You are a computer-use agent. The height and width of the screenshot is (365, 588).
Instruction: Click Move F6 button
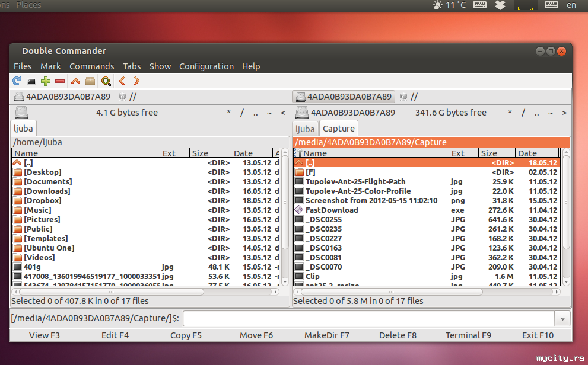click(256, 335)
